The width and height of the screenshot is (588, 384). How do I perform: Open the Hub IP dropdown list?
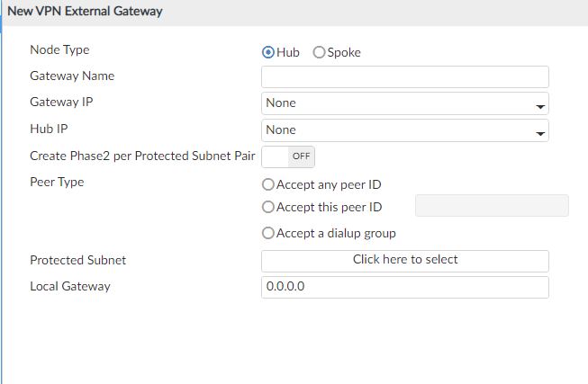(x=396, y=130)
